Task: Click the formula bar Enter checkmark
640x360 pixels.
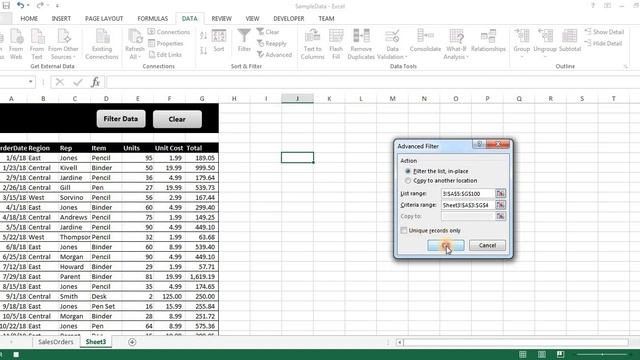Action: (78, 82)
